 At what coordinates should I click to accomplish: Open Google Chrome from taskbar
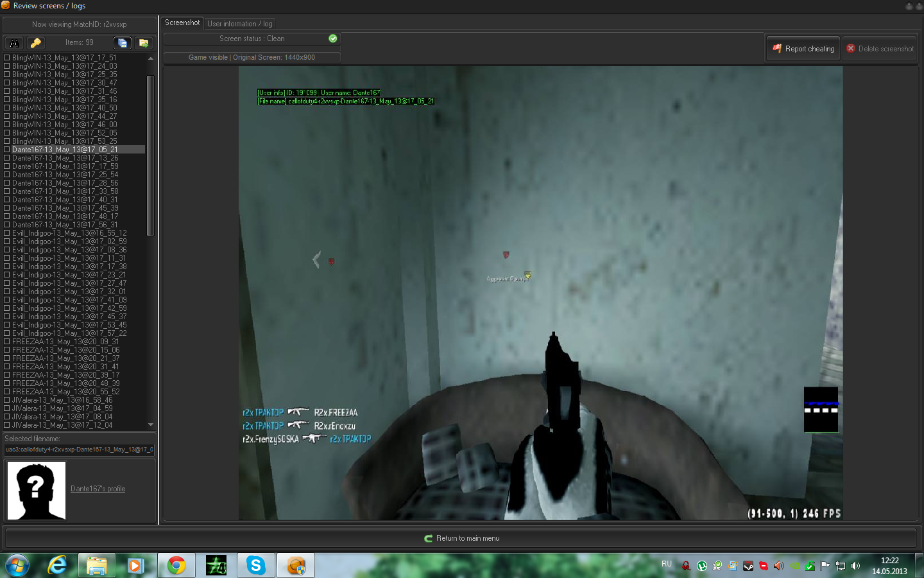176,565
